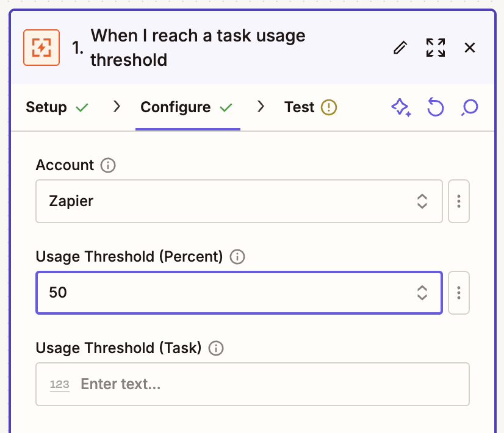The width and height of the screenshot is (504, 433).
Task: Click the chevron between Configure and Test
Action: click(x=261, y=106)
